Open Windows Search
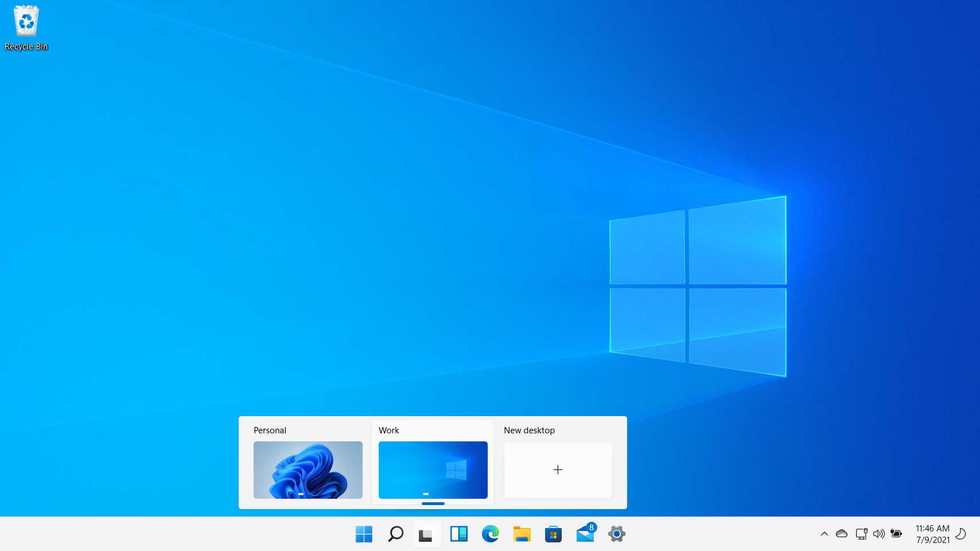The image size is (980, 551). [x=395, y=534]
